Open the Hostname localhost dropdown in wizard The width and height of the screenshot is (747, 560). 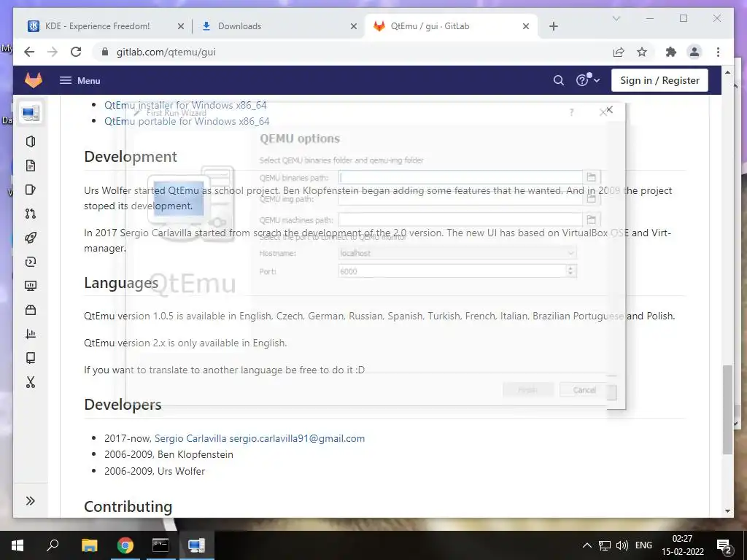[x=457, y=253]
